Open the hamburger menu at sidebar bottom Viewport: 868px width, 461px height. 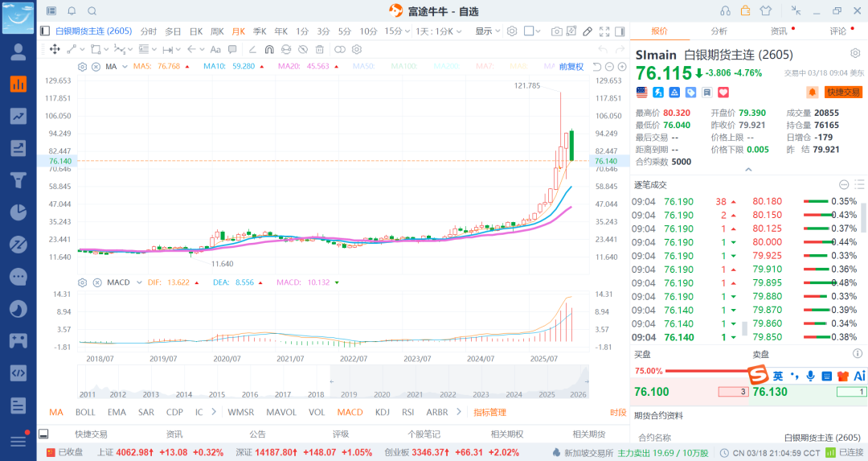click(x=18, y=442)
